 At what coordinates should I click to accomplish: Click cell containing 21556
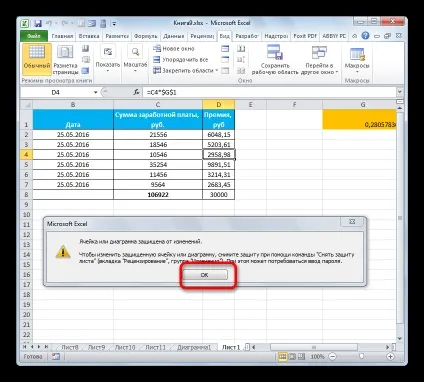point(158,135)
